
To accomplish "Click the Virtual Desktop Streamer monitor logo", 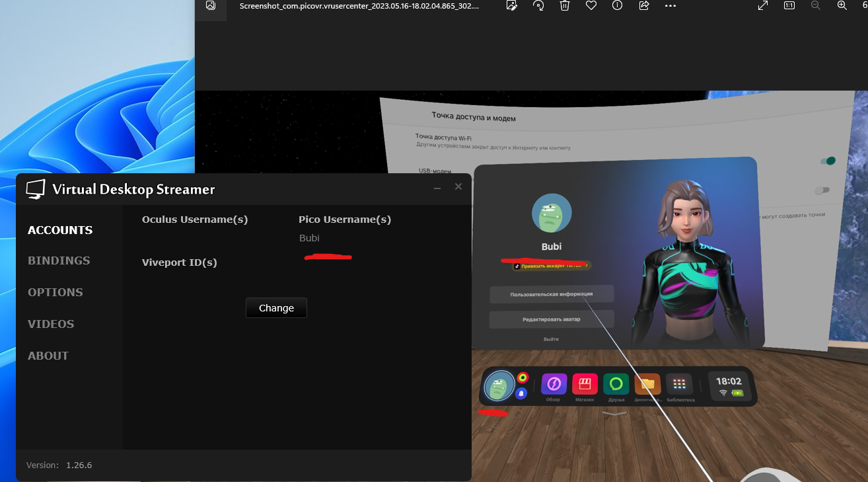I will [36, 189].
